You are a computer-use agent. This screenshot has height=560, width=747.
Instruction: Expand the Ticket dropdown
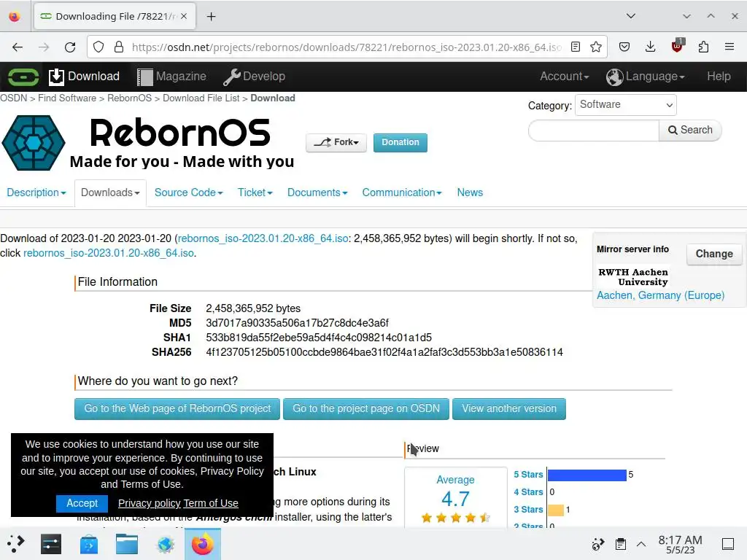(x=255, y=192)
